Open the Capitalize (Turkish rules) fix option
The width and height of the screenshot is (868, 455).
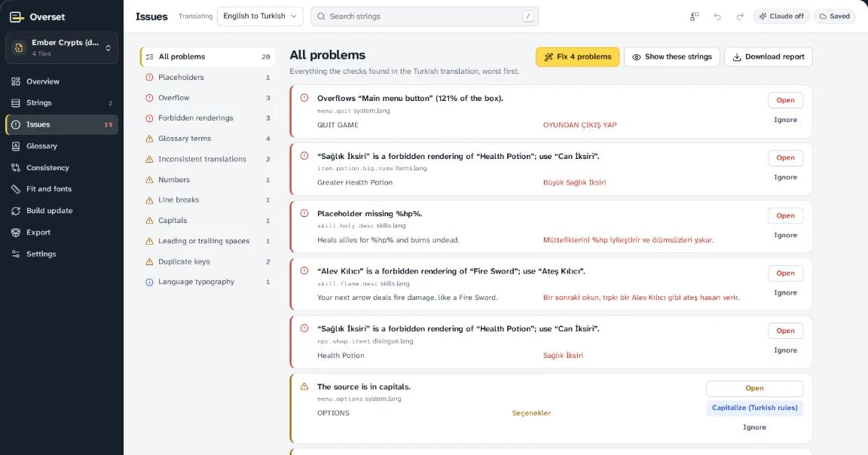coord(754,408)
